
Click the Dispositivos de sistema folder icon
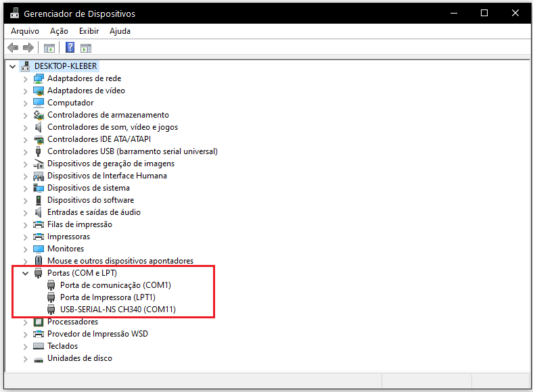[x=39, y=188]
